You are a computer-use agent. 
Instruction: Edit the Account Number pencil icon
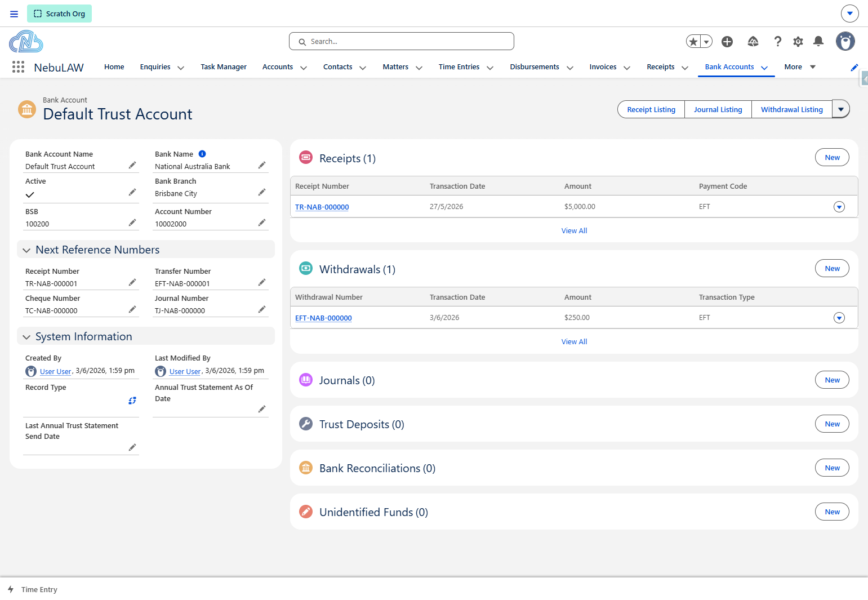[262, 223]
